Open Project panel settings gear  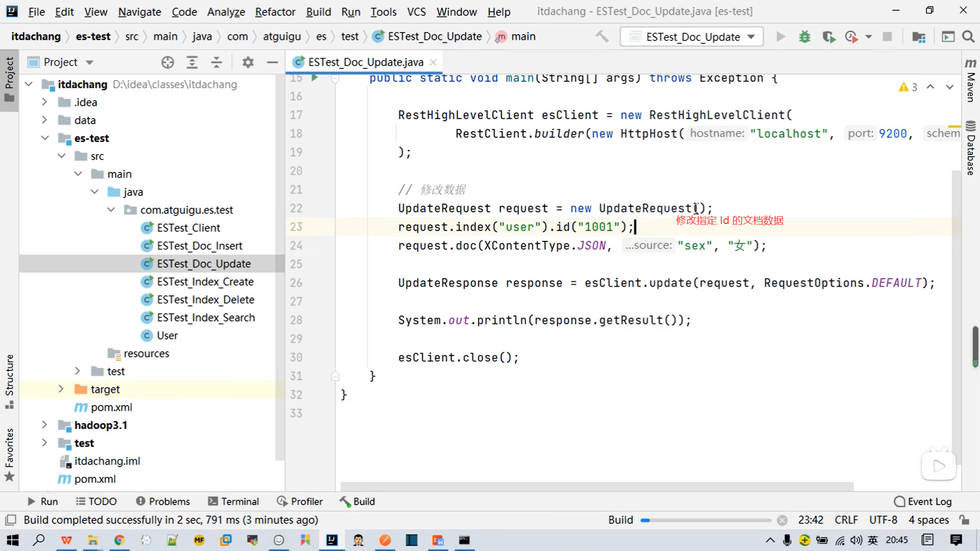(x=248, y=62)
